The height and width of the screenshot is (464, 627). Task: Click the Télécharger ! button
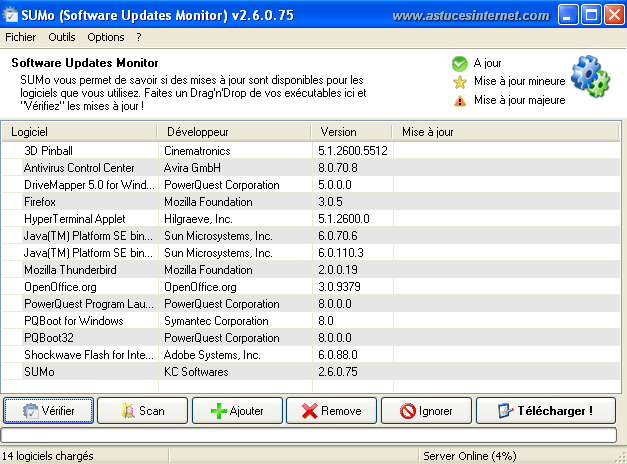point(546,410)
